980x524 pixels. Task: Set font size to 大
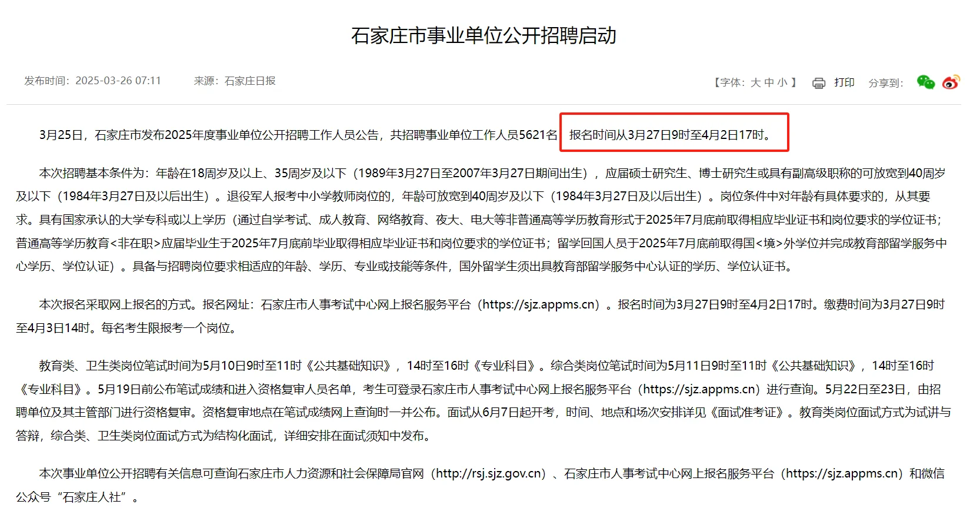(x=755, y=82)
